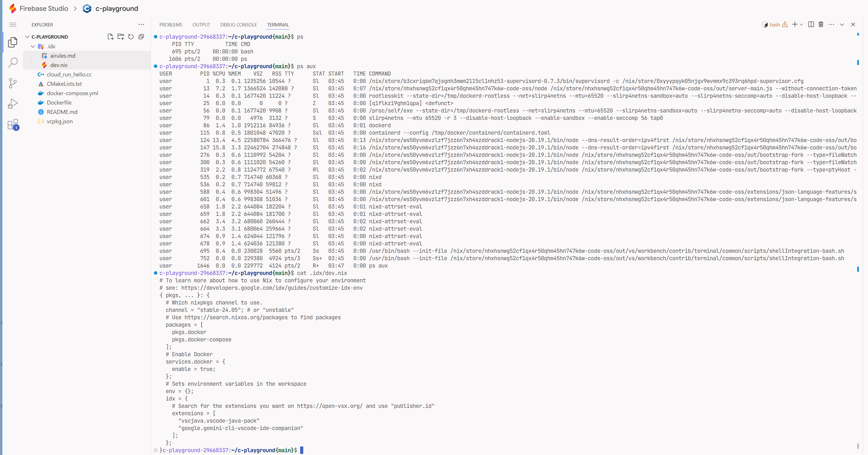The image size is (868, 455).
Task: Open the Source Control view
Action: (13, 83)
